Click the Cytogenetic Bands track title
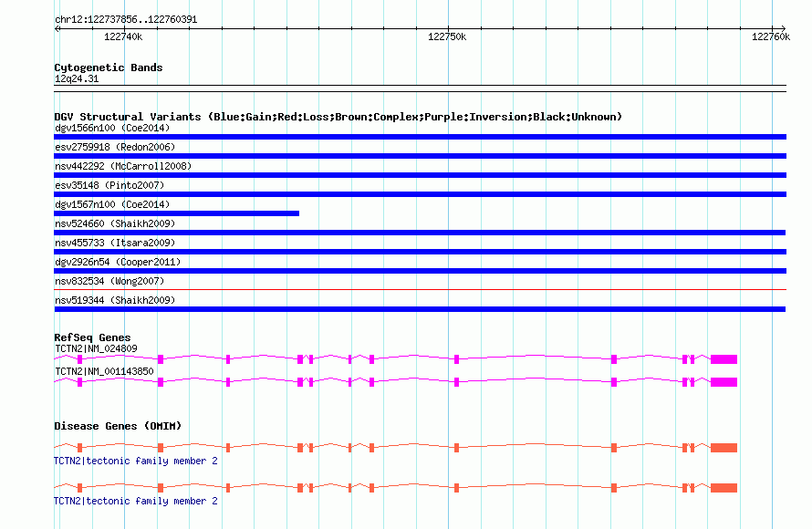The image size is (812, 529). [109, 67]
